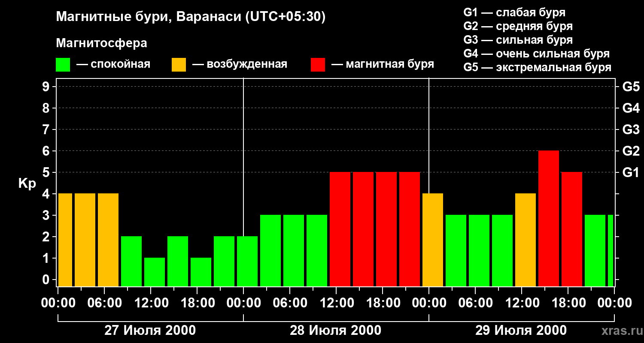Select the green Kp 3 bar at 06:00 on 28 July
Viewport: 644px width, 343px height.
click(x=294, y=250)
